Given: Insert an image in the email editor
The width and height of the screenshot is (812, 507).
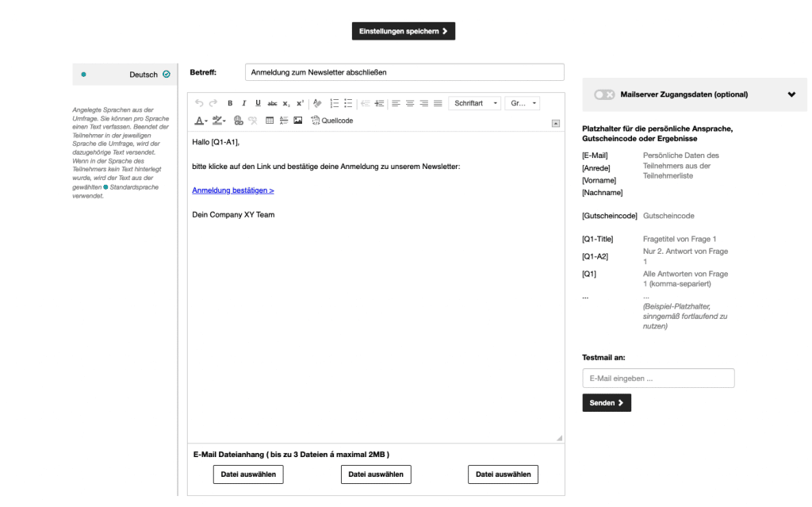Looking at the screenshot, I should [x=297, y=121].
